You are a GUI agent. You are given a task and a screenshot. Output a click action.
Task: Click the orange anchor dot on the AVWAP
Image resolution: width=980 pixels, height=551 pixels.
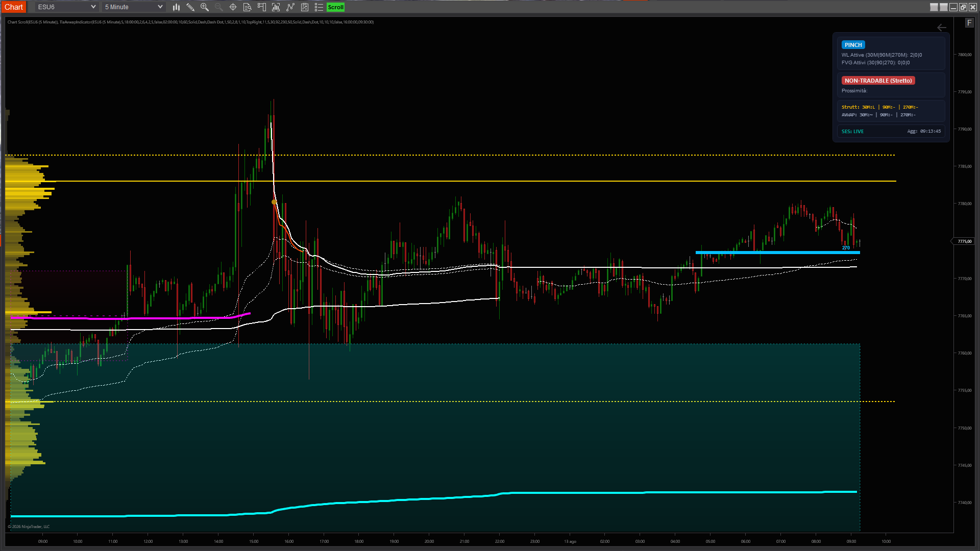(x=274, y=203)
